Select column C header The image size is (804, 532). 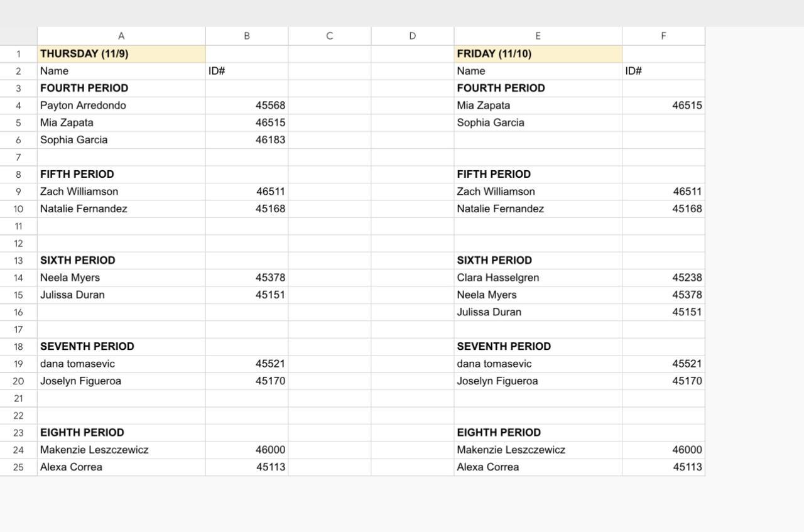[x=329, y=36]
